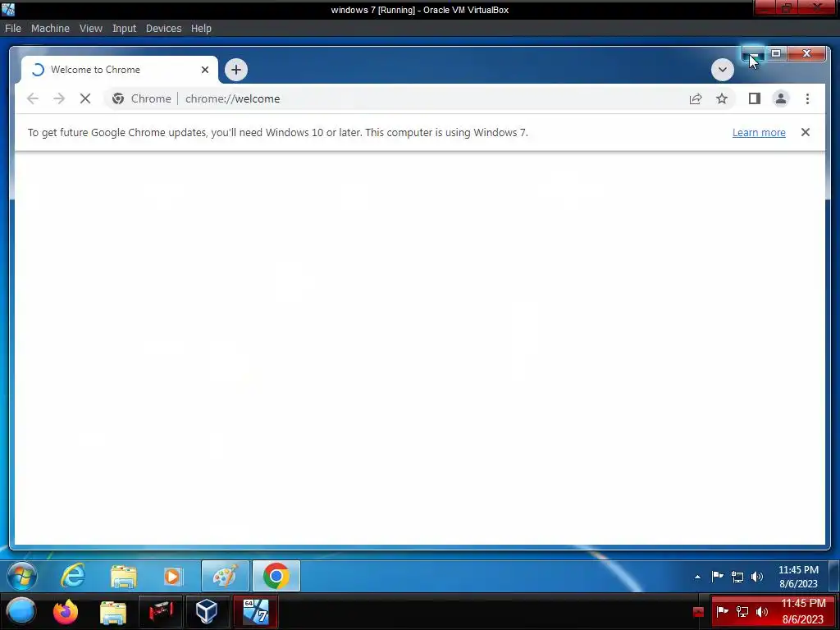This screenshot has height=630, width=840.
Task: Share this page icon in address bar
Action: click(696, 98)
